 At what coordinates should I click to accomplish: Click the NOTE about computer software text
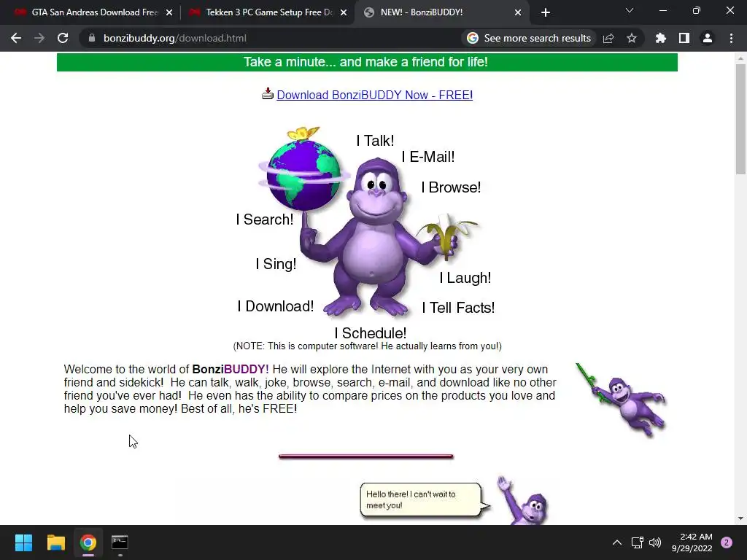pos(367,346)
